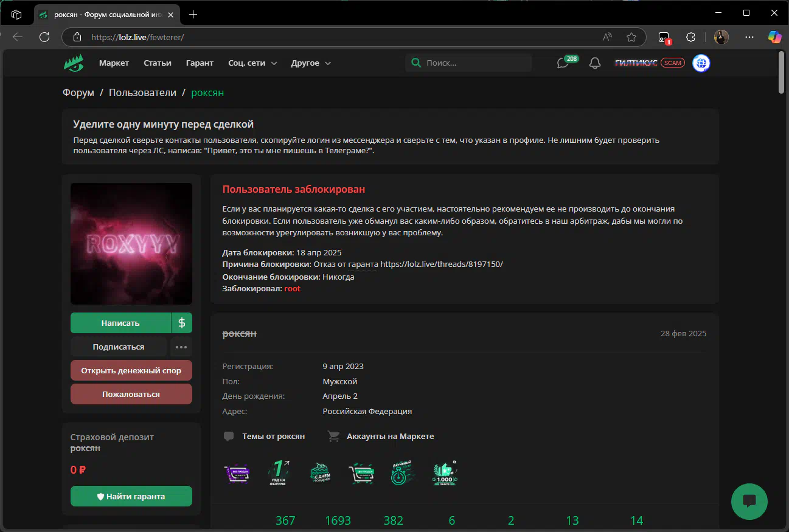
Task: Open the browser profile avatar
Action: pyautogui.click(x=721, y=37)
